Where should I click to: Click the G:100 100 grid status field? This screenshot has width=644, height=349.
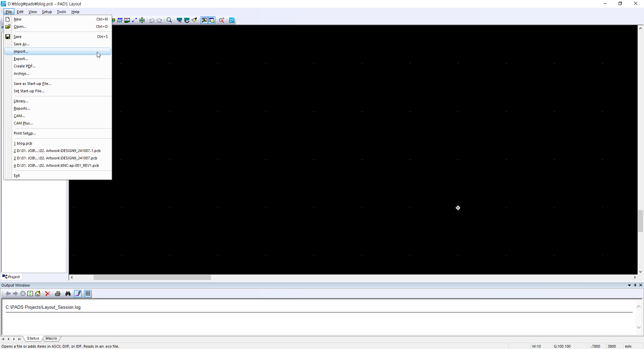[x=562, y=346]
